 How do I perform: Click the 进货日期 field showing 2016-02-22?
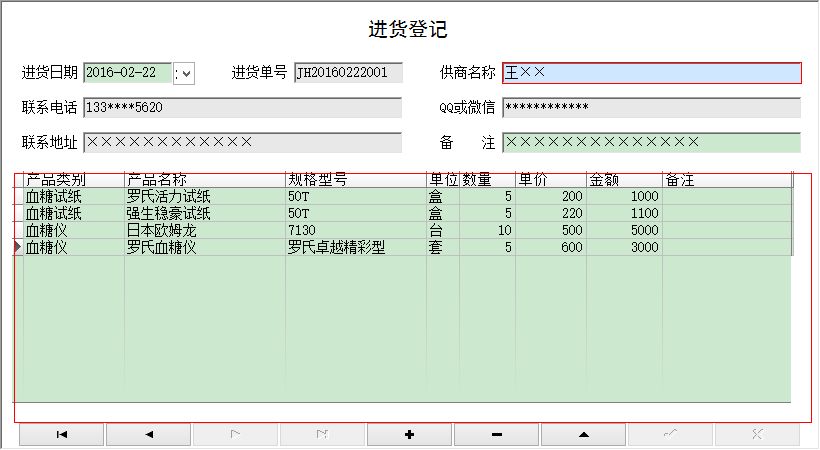(127, 73)
